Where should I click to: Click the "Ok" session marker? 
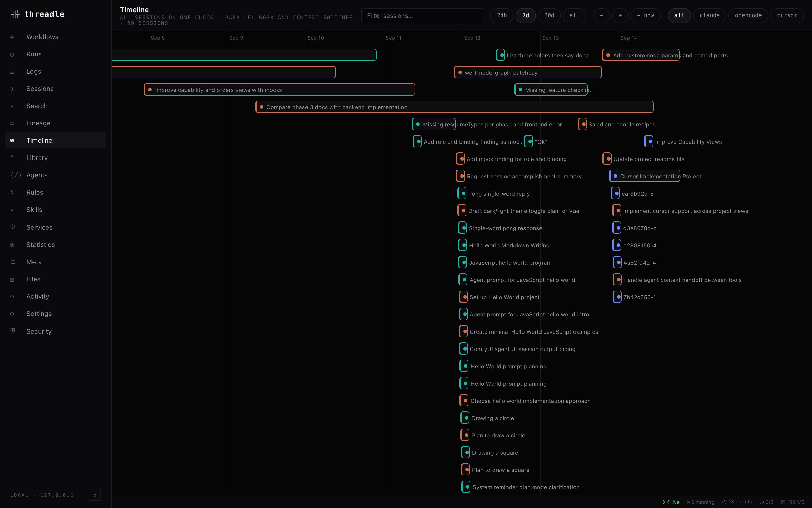pos(529,141)
